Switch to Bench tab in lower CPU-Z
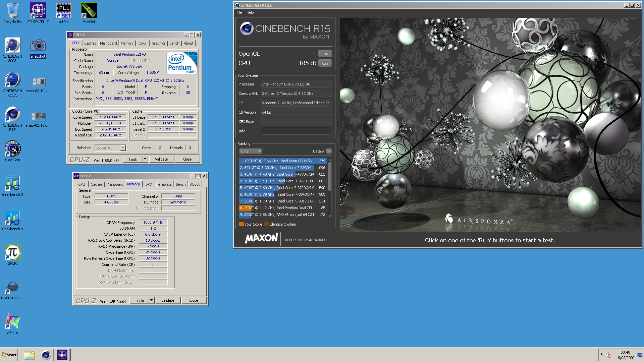The height and width of the screenshot is (362, 644). pyautogui.click(x=181, y=184)
